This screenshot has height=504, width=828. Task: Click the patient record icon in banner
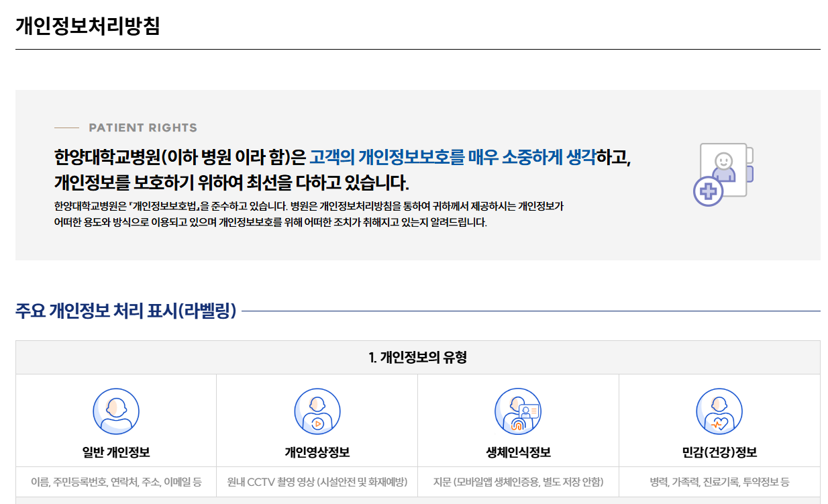(x=723, y=174)
